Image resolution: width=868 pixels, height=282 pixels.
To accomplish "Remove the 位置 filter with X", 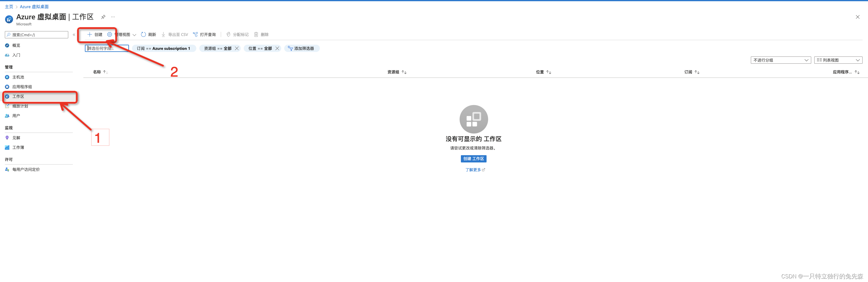I will click(277, 48).
